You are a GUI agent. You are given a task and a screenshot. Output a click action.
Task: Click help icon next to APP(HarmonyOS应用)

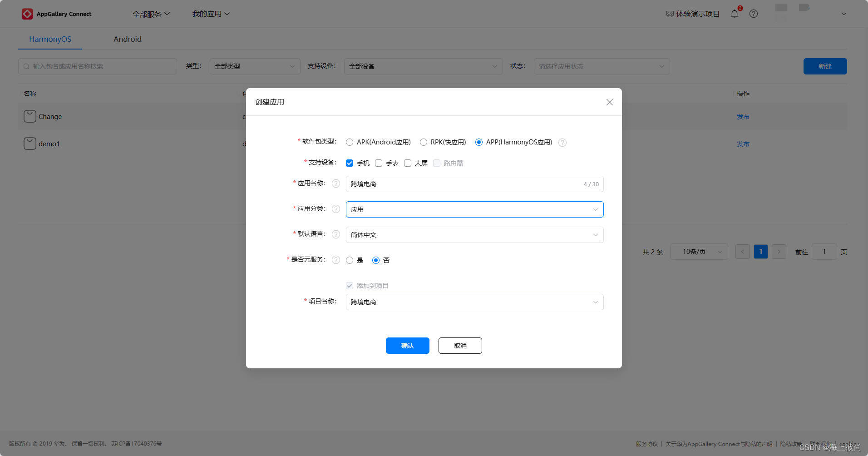[x=562, y=143]
